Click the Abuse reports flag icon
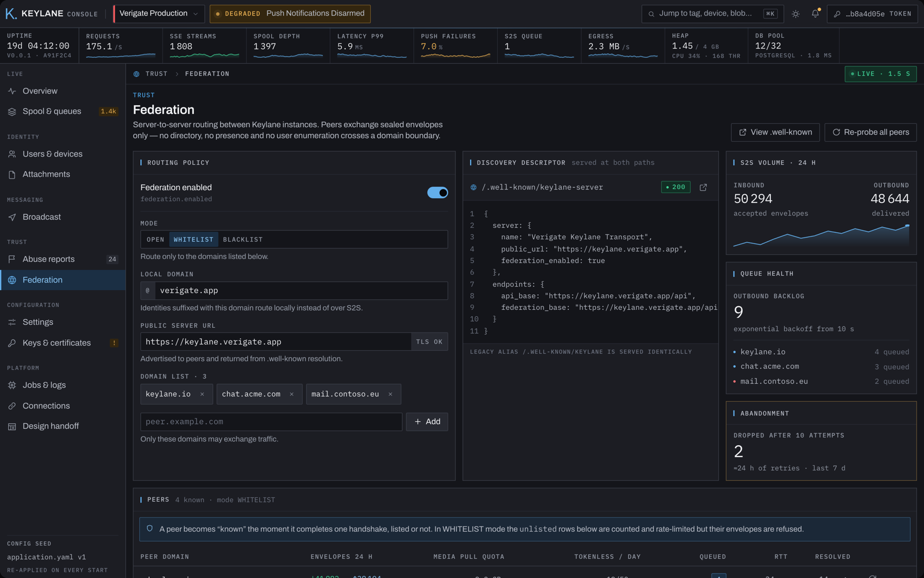The image size is (924, 578). [x=12, y=260]
